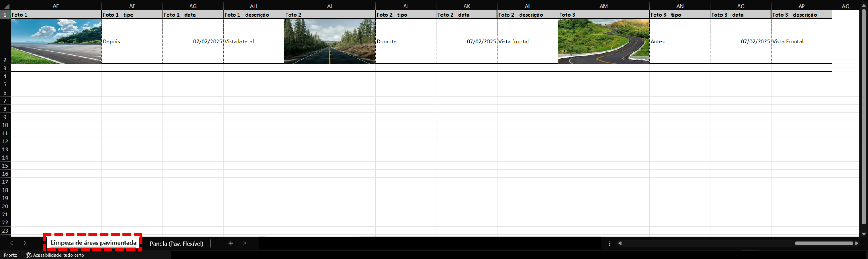Click the Foto 3 winding road picture
Image resolution: width=868 pixels, height=259 pixels.
click(x=603, y=41)
